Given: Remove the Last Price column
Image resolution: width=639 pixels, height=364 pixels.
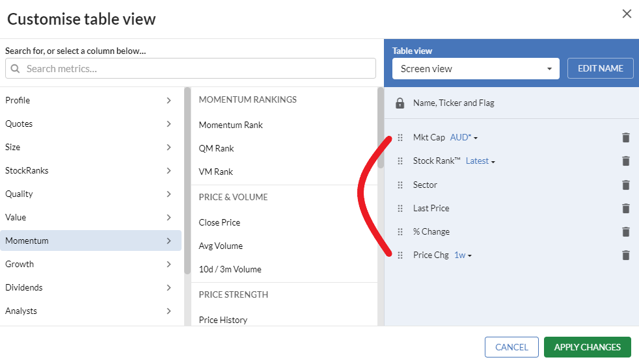Looking at the screenshot, I should click(x=625, y=209).
